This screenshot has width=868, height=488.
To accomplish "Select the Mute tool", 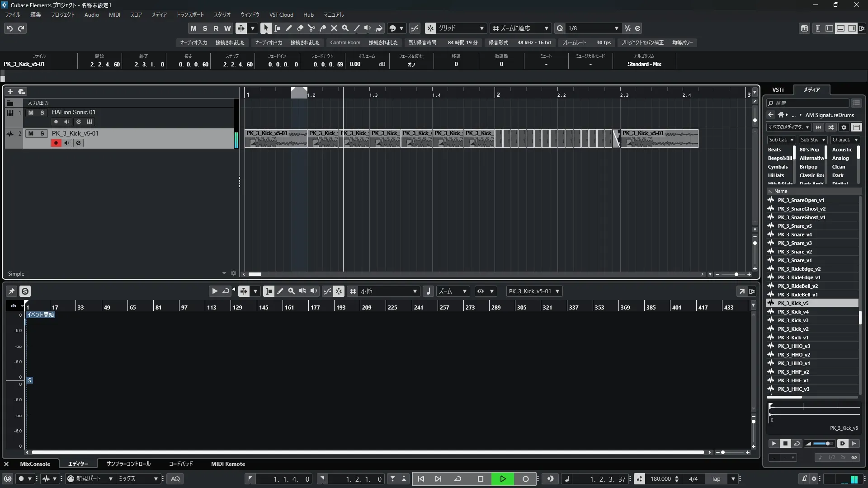I will [334, 28].
